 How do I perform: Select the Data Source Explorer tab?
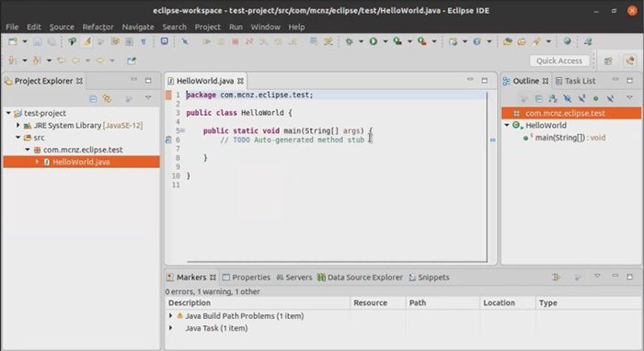tap(361, 277)
